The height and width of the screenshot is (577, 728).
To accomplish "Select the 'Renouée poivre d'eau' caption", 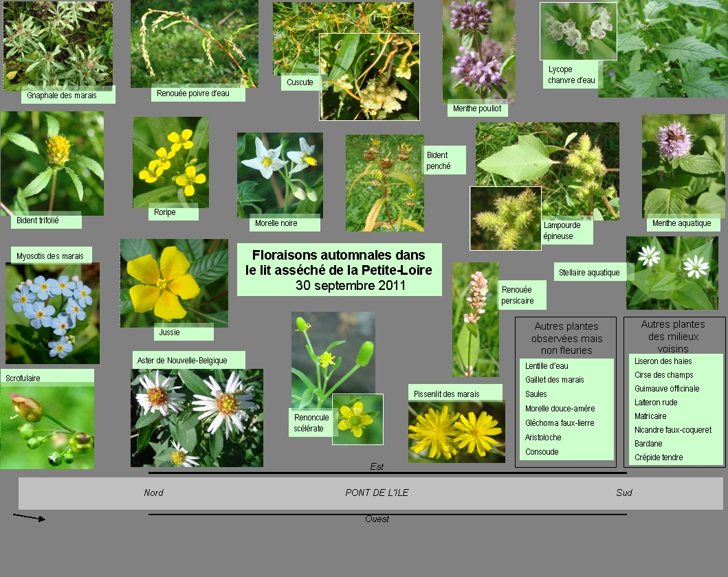I will point(198,93).
